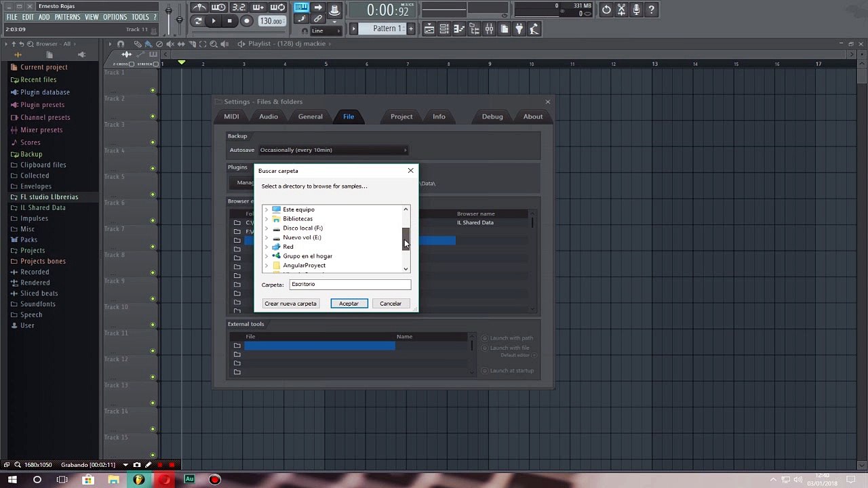
Task: Click the scissors tool icon in toolbar
Action: tap(621, 9)
